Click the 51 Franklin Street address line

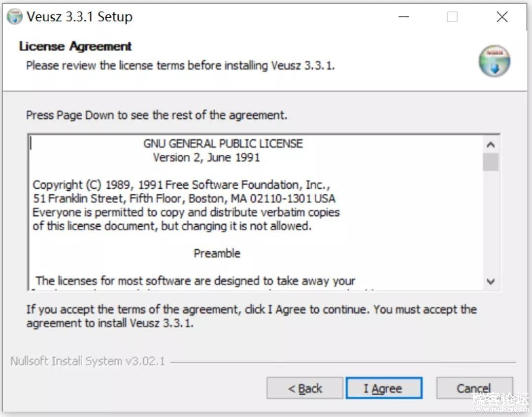click(184, 198)
